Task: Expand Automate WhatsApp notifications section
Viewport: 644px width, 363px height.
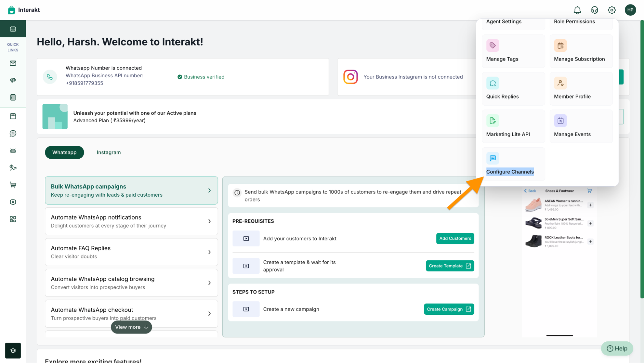Action: (x=131, y=221)
